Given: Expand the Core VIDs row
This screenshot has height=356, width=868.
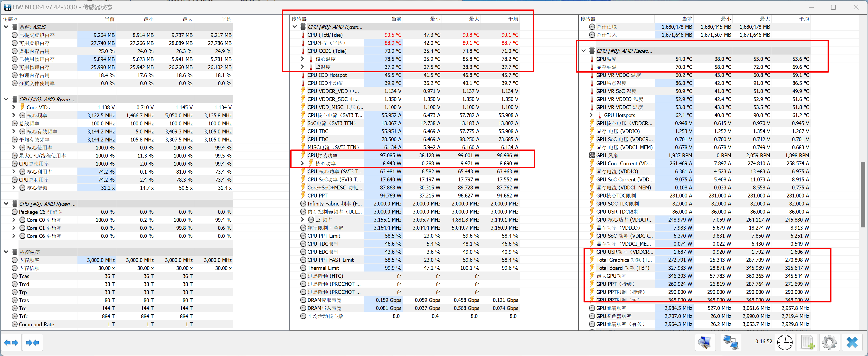Looking at the screenshot, I should pyautogui.click(x=13, y=107).
